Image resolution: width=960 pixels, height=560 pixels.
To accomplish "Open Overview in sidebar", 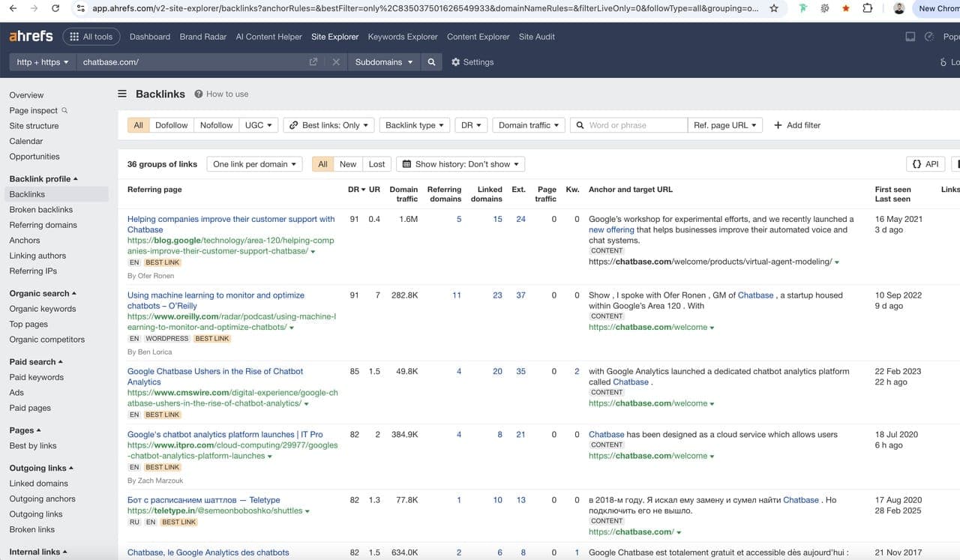I will point(26,95).
